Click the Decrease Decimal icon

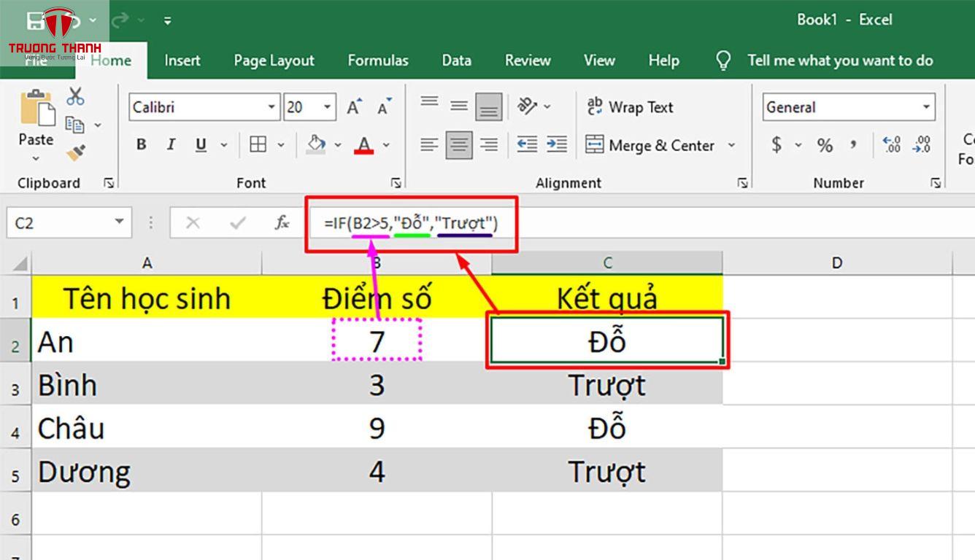coord(922,145)
